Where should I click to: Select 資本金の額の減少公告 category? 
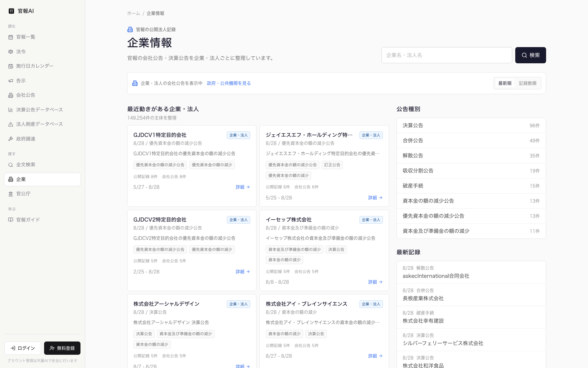click(471, 201)
